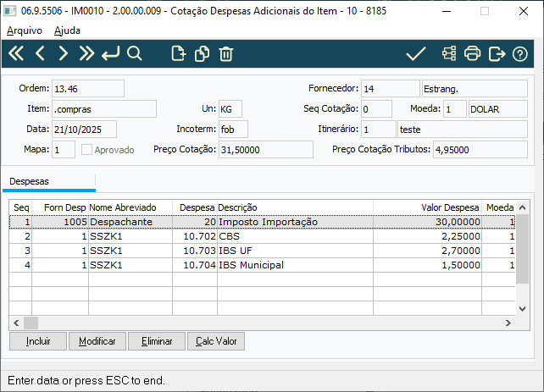Click the horizontal scrollbar right arrow

(509, 323)
